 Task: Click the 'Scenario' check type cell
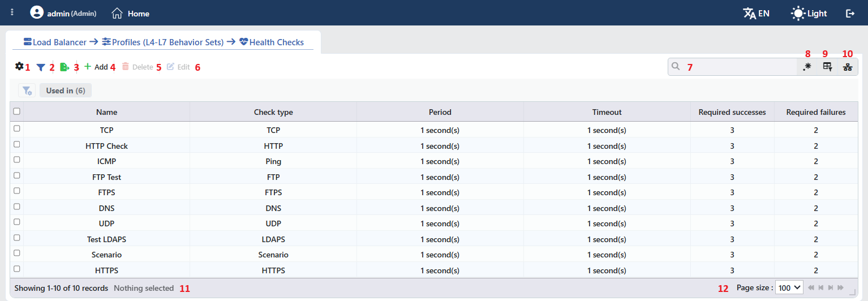[x=273, y=255]
